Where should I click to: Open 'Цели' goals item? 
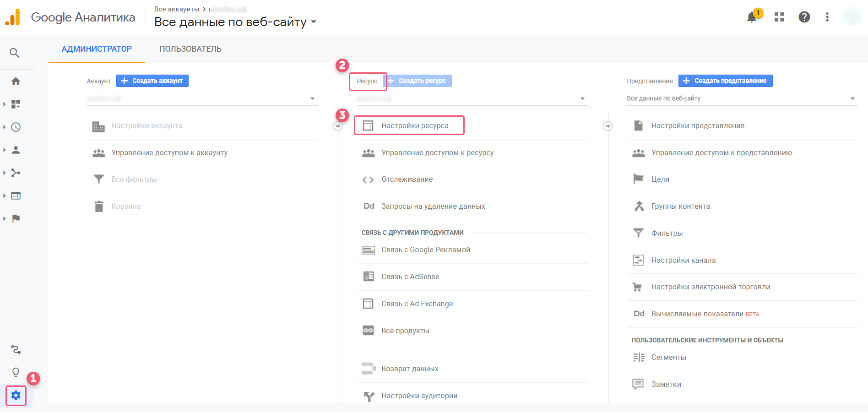point(660,179)
